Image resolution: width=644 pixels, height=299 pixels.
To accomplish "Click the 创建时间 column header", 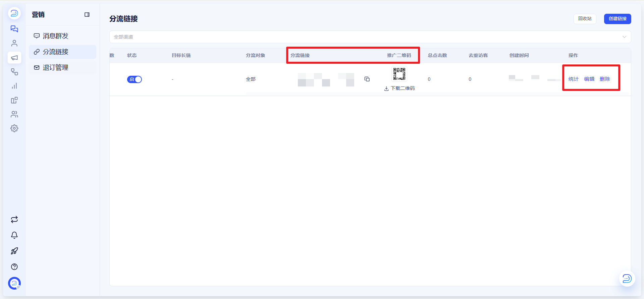I will click(519, 56).
